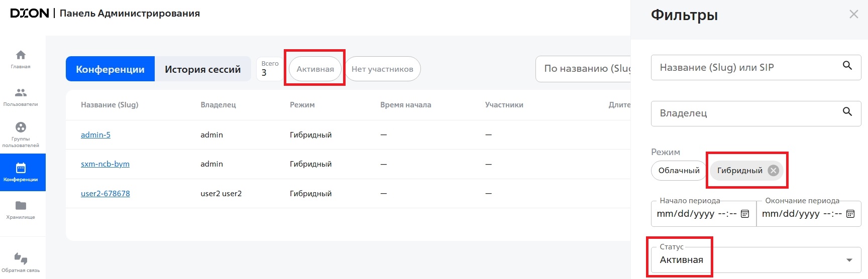Toggle the Нет участников filter chip

click(x=382, y=69)
